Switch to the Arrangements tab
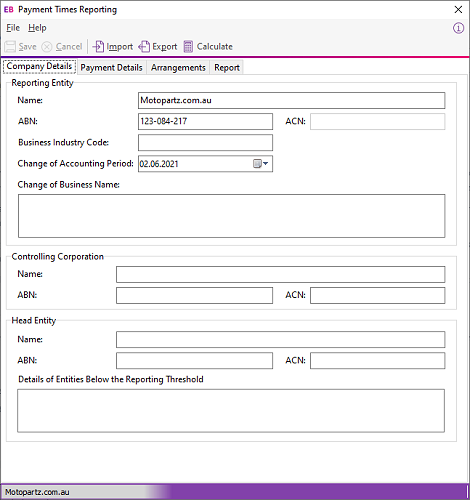Viewport: 470px width, 500px height. pos(178,68)
